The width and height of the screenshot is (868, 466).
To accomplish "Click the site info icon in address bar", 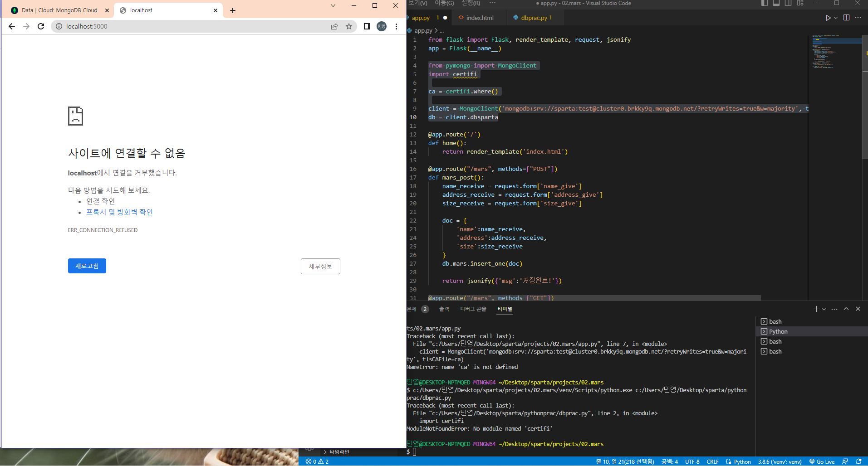I will [x=59, y=26].
